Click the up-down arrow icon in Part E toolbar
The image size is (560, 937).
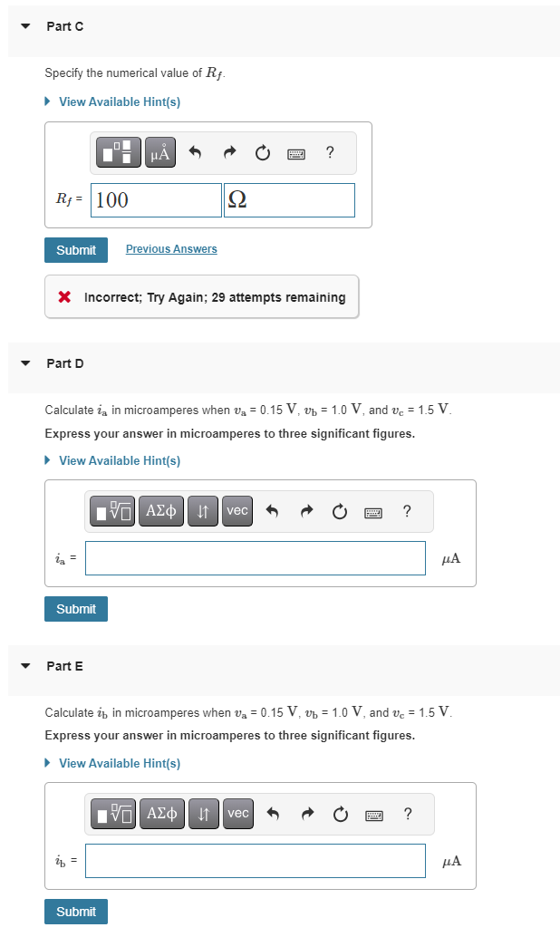click(203, 814)
